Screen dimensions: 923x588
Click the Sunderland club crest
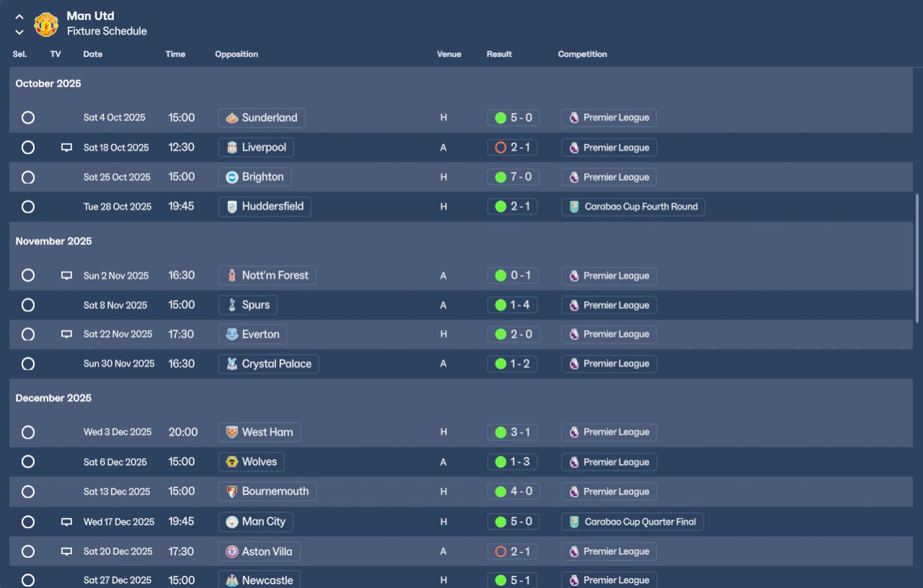231,117
